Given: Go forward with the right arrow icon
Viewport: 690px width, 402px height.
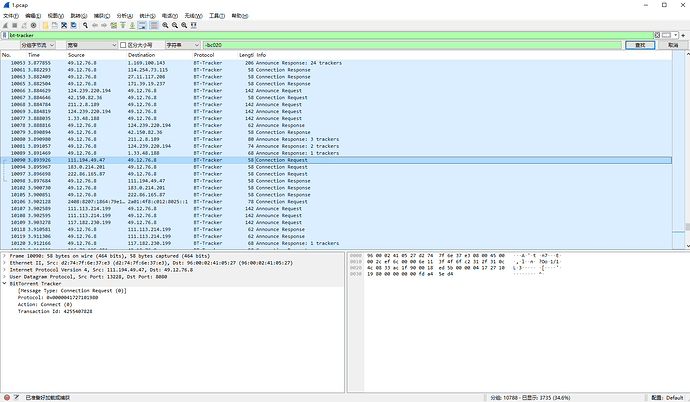Looking at the screenshot, I should 104,26.
